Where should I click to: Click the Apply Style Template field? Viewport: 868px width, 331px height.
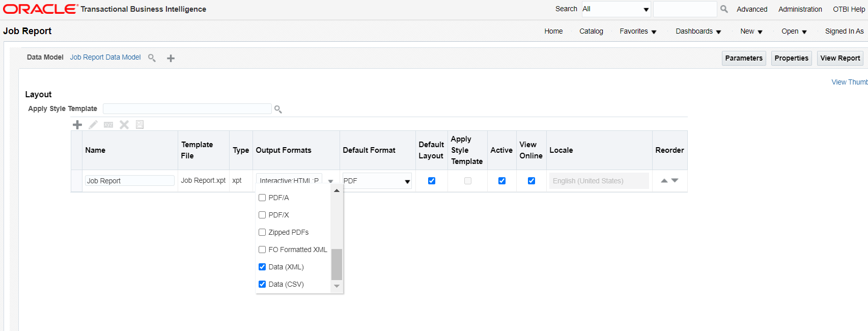click(x=187, y=108)
